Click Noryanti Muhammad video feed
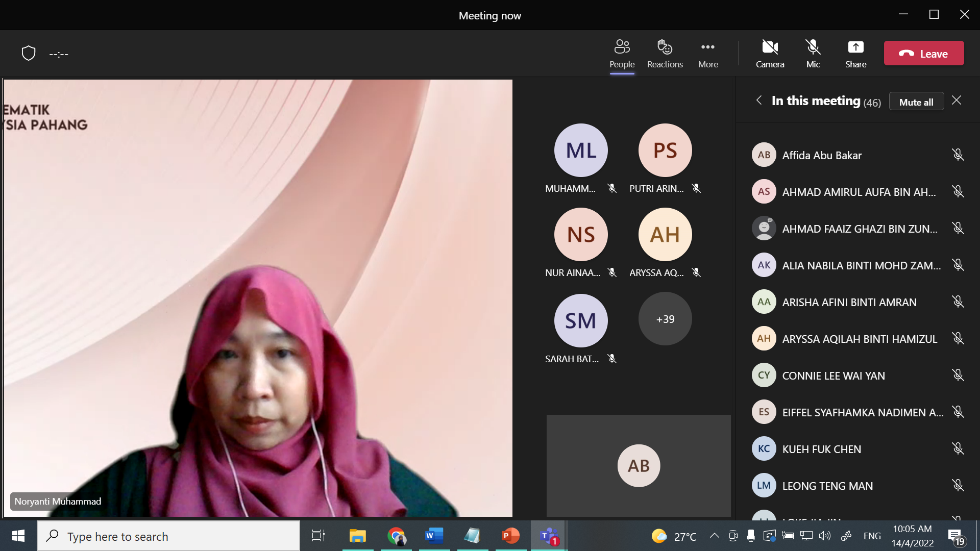 pos(258,298)
